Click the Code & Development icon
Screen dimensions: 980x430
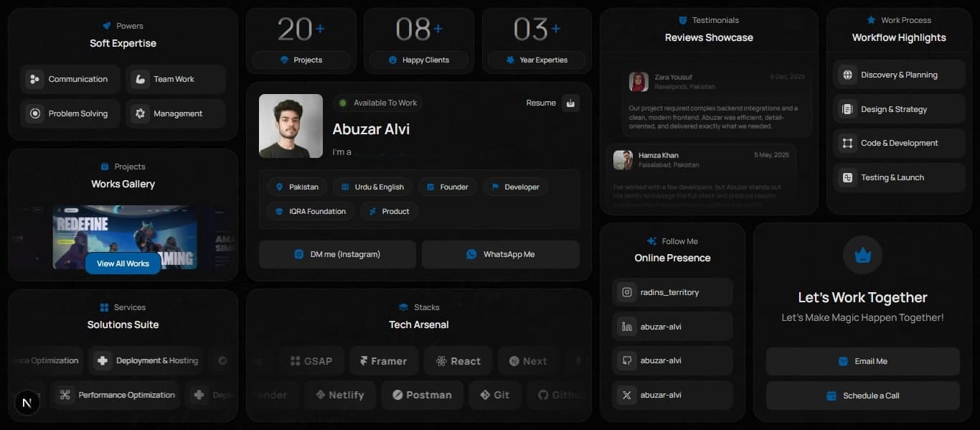coord(847,143)
